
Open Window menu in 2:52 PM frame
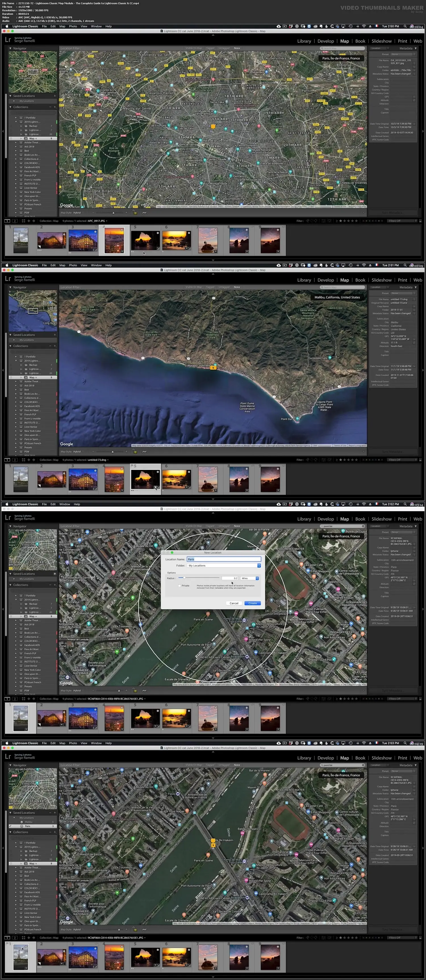[x=65, y=504]
